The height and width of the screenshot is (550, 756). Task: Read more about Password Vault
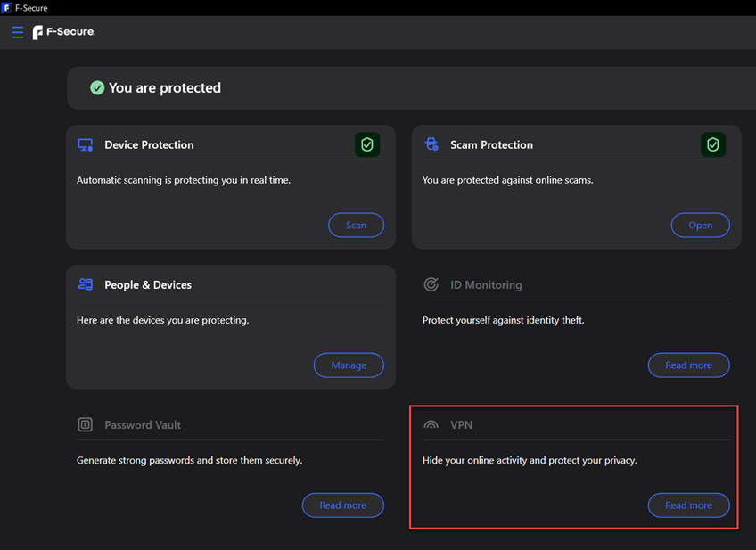pos(342,505)
